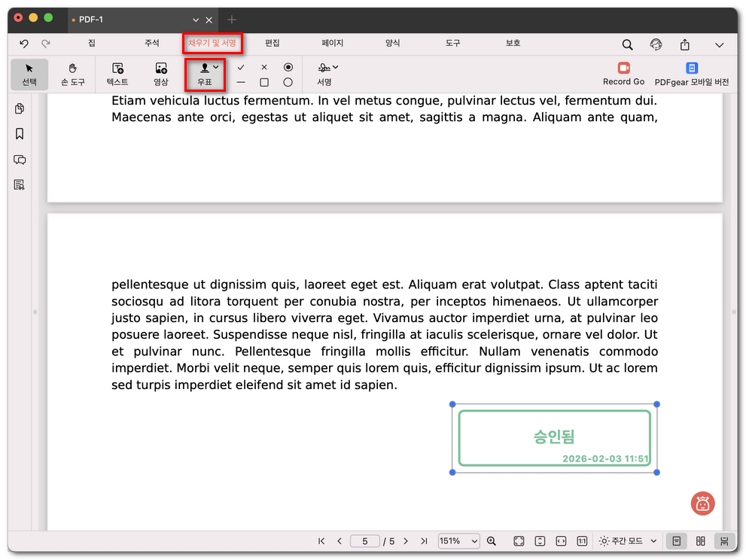The image size is (746, 560).
Task: Click the 텍스트 text fill tool
Action: click(117, 74)
